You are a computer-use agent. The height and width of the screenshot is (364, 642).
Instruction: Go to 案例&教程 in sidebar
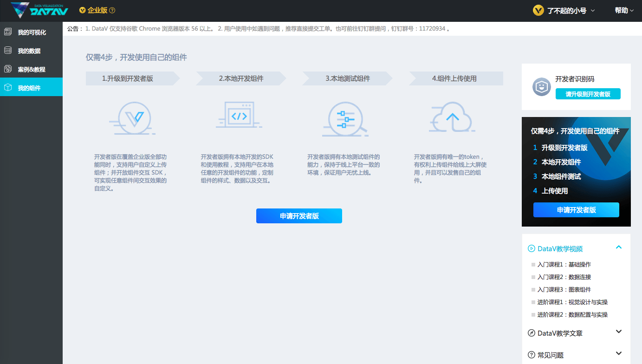tap(31, 69)
